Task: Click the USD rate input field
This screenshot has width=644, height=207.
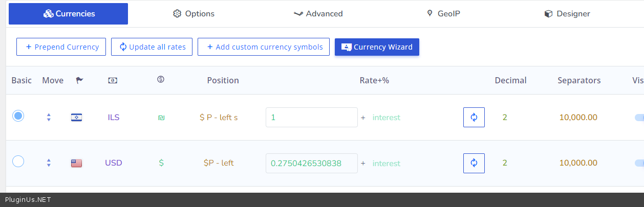Action: coord(311,163)
